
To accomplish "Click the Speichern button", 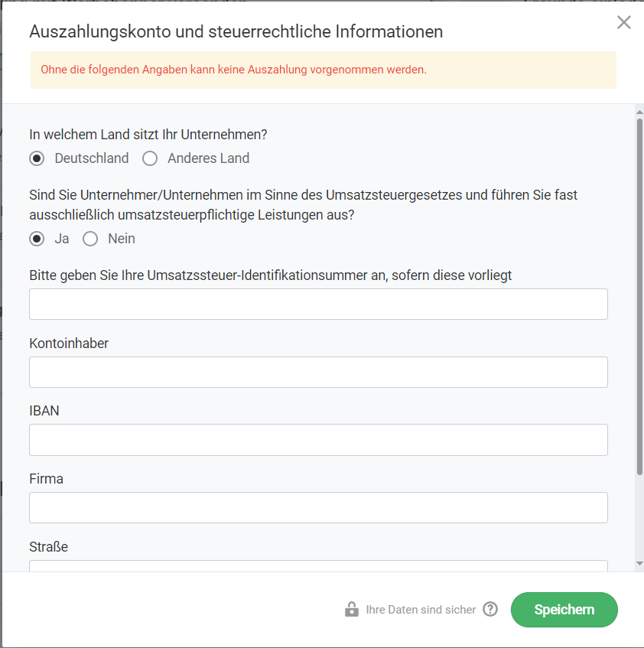I will click(564, 610).
